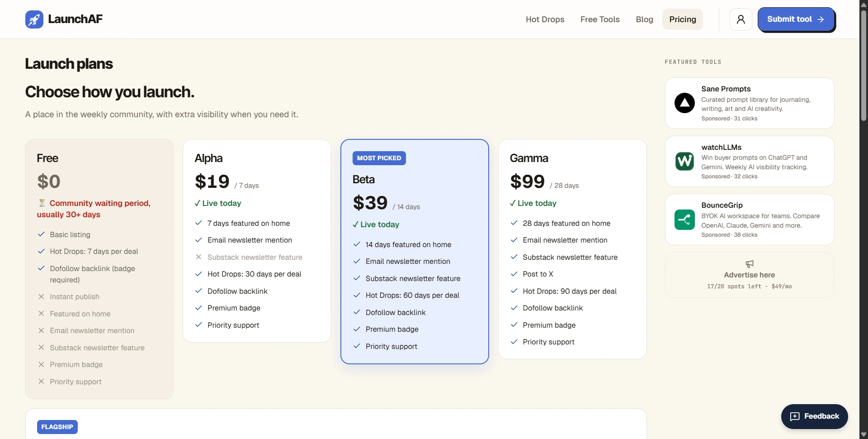
Task: Click the X mark beside Instant publish
Action: (x=41, y=297)
